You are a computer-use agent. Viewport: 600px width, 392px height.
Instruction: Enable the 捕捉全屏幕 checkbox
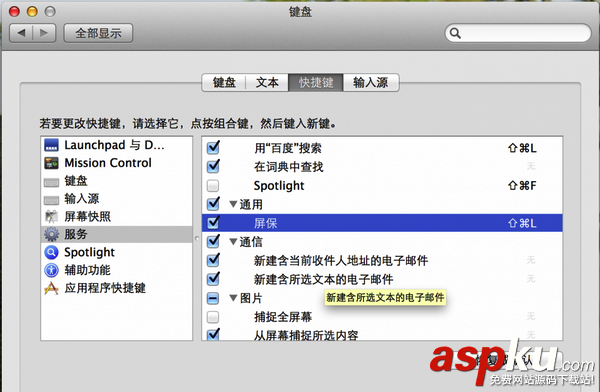click(213, 317)
